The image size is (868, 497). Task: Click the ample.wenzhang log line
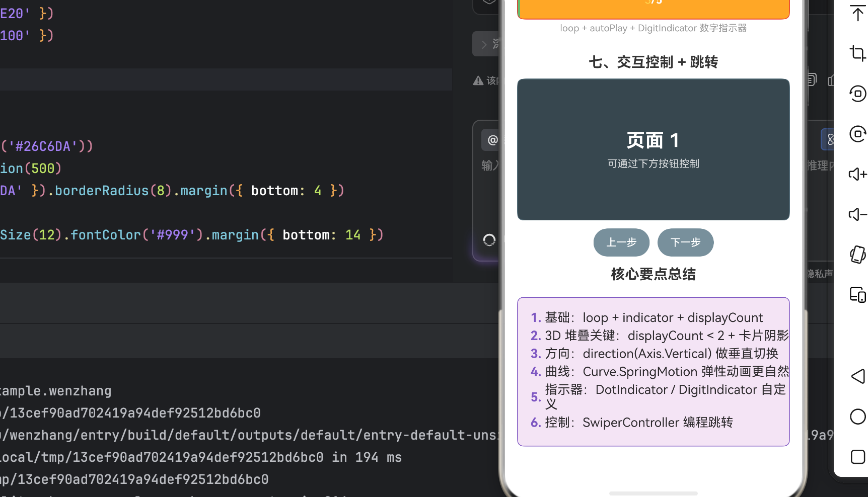(56, 391)
